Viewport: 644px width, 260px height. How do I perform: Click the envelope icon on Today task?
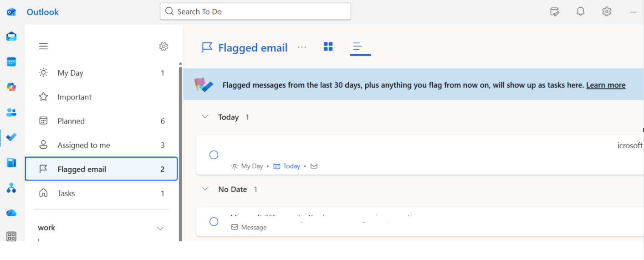click(314, 166)
